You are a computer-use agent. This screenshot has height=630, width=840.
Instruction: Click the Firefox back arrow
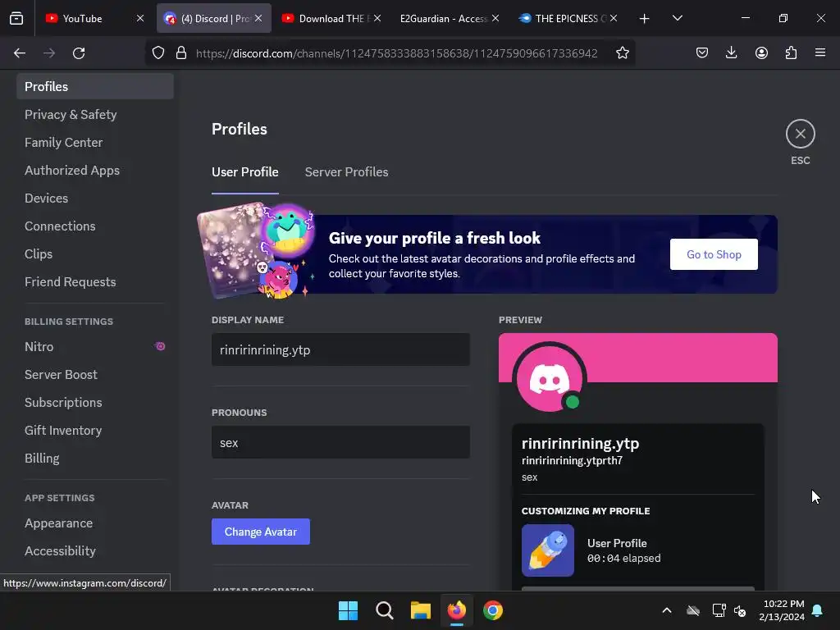(x=20, y=53)
